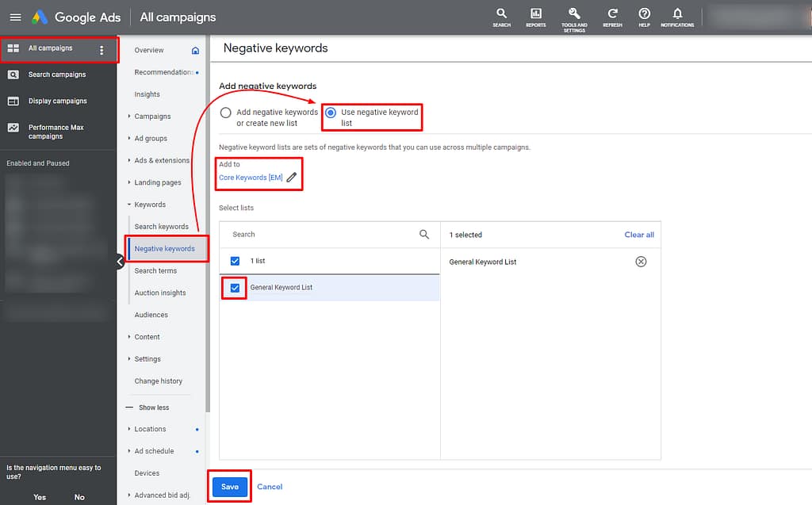Select 'Add negative keywords or create new list'
The image size is (812, 505).
tap(226, 113)
